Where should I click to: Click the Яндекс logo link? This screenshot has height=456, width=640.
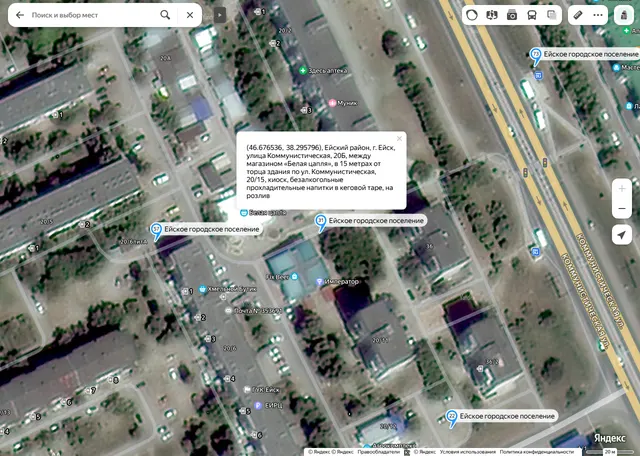[609, 438]
